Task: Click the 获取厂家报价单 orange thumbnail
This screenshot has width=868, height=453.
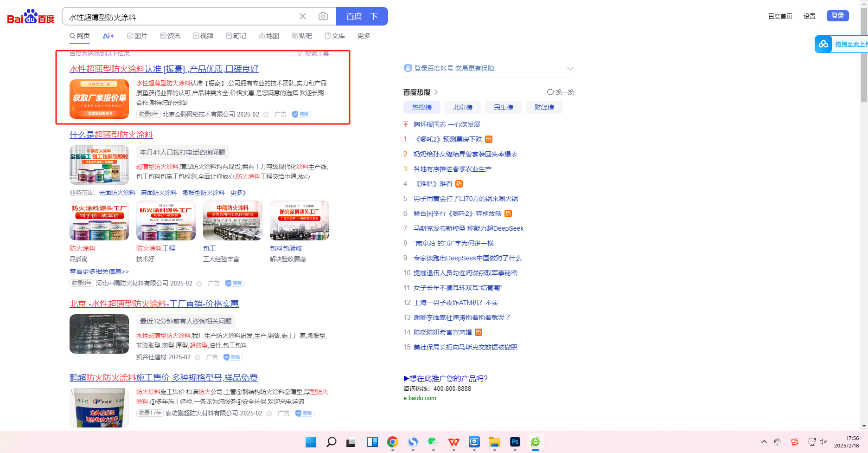Action: (99, 99)
